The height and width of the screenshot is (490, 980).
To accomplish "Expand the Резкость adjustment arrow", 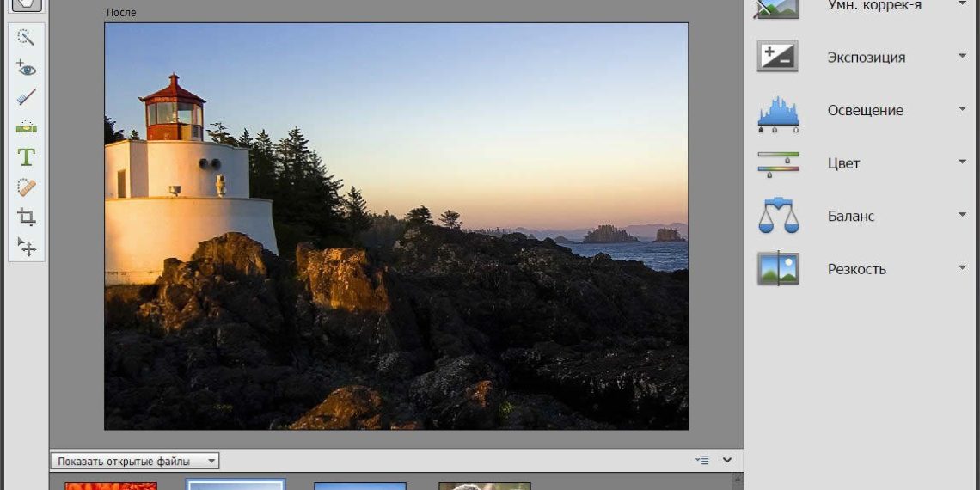I will (x=962, y=268).
